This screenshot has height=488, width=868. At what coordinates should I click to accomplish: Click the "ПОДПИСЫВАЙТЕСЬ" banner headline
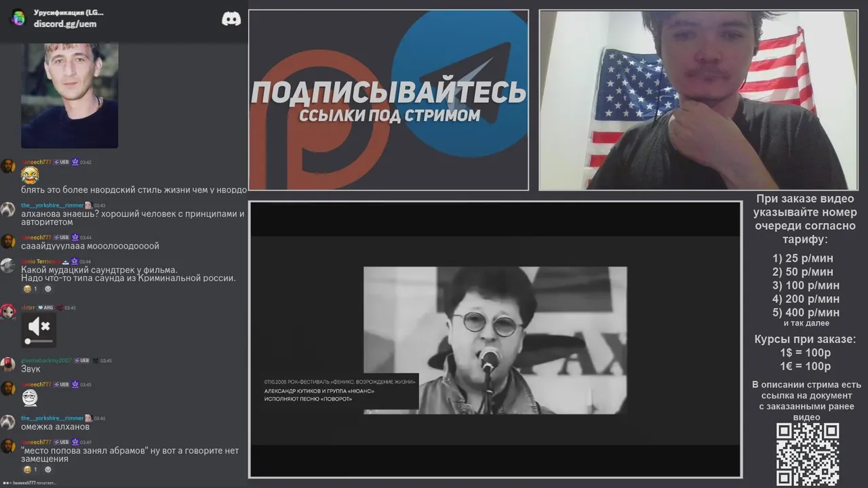point(389,93)
